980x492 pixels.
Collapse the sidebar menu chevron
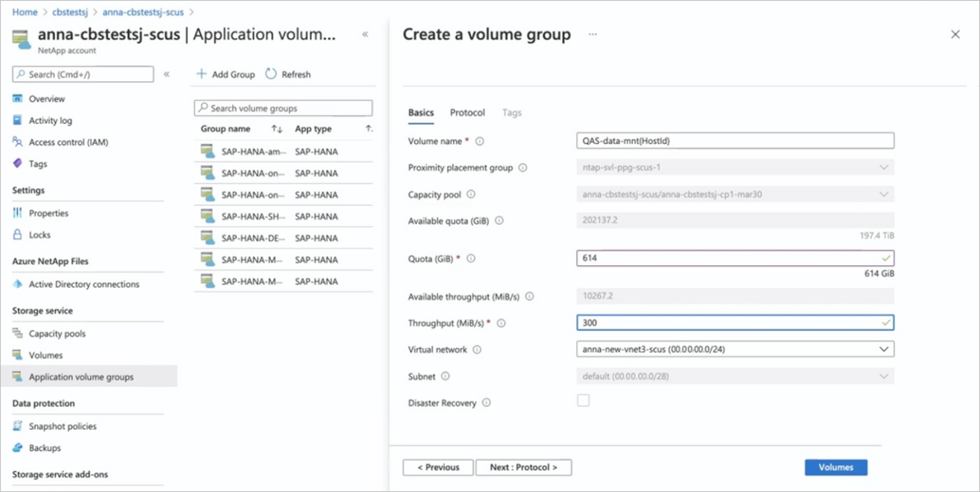click(166, 74)
